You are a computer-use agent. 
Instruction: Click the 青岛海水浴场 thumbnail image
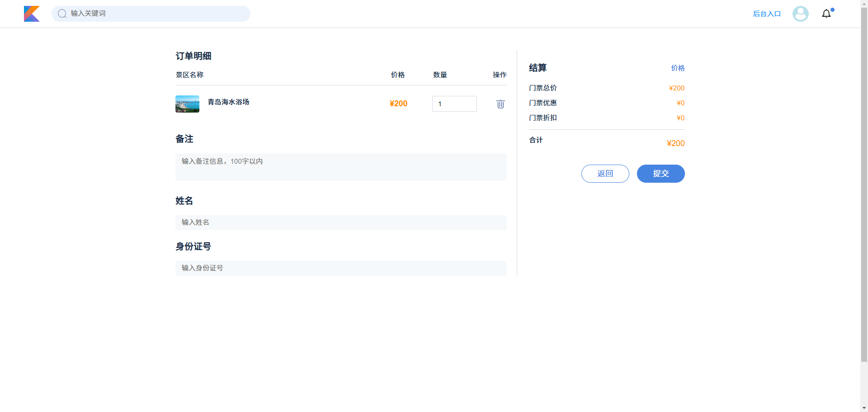(x=187, y=104)
